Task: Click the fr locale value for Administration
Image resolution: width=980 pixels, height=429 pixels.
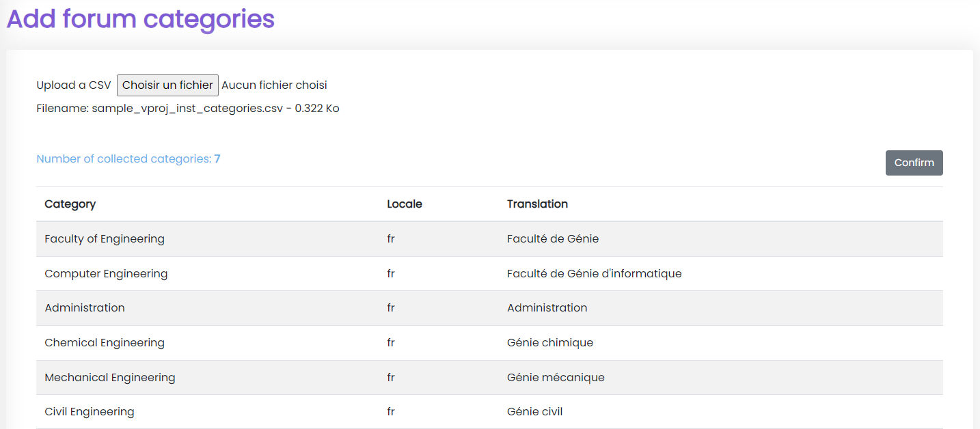Action: (390, 307)
